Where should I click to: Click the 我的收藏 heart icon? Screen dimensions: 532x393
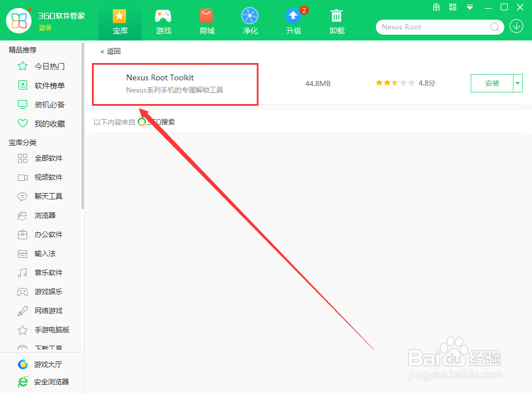(23, 123)
